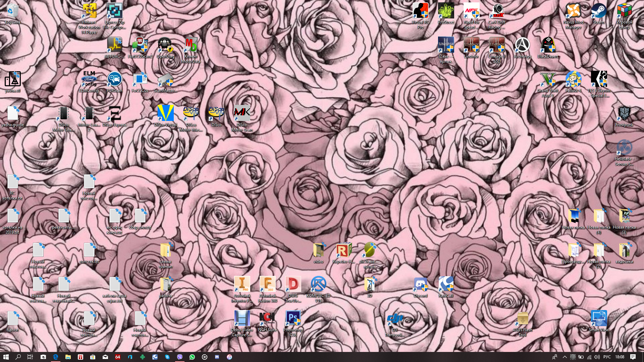Switch to Viber in the taskbar

[180, 357]
